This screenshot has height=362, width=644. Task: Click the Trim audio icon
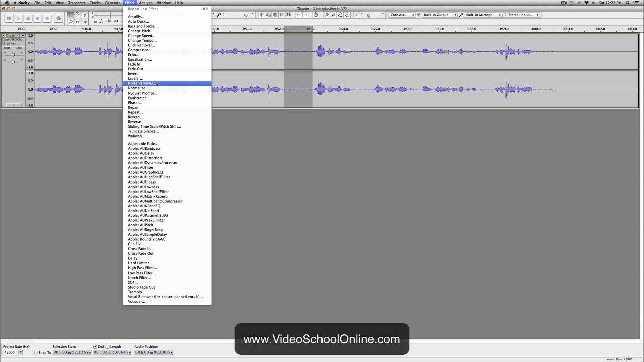(x=282, y=15)
